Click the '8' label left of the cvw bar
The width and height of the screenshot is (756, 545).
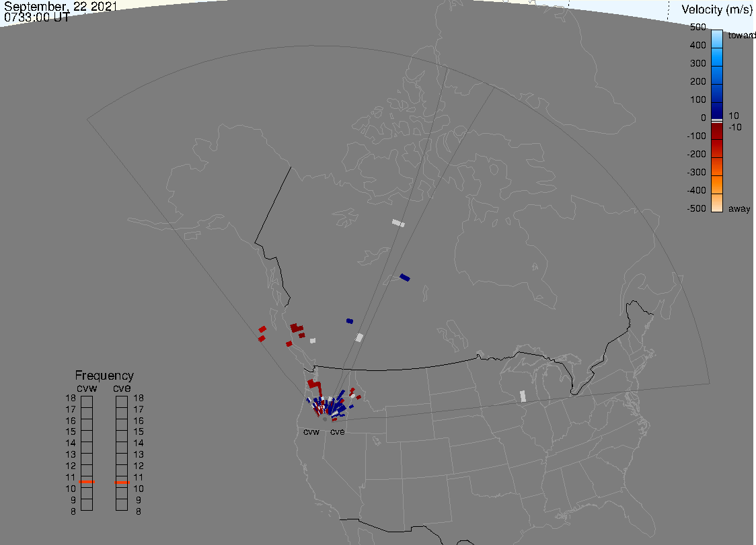[x=73, y=512]
